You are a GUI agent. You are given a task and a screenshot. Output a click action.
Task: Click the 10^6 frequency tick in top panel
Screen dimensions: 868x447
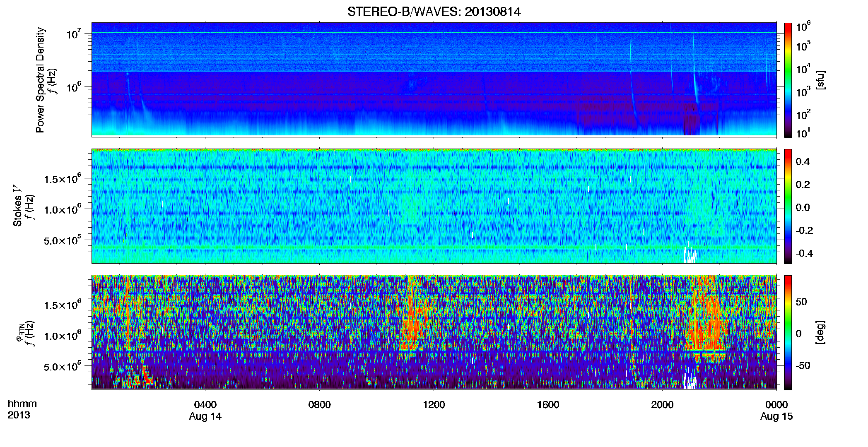pos(73,87)
